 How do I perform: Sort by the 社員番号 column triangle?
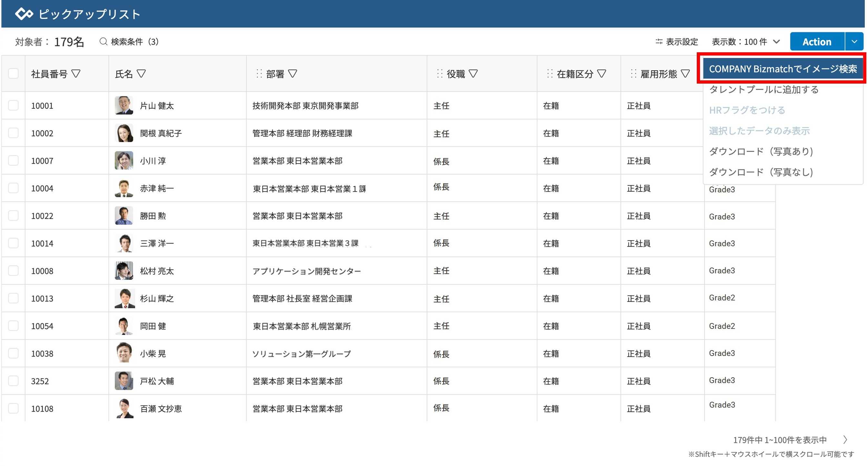[76, 74]
